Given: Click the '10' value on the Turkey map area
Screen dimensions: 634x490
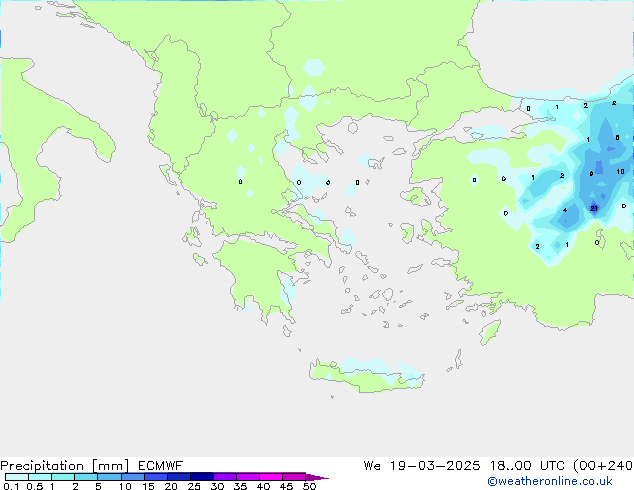Looking at the screenshot, I should [620, 172].
